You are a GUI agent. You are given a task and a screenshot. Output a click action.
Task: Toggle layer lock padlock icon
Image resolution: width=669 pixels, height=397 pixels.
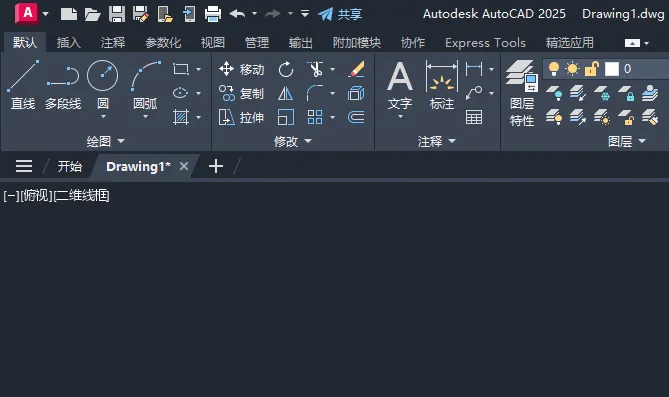[x=592, y=69]
